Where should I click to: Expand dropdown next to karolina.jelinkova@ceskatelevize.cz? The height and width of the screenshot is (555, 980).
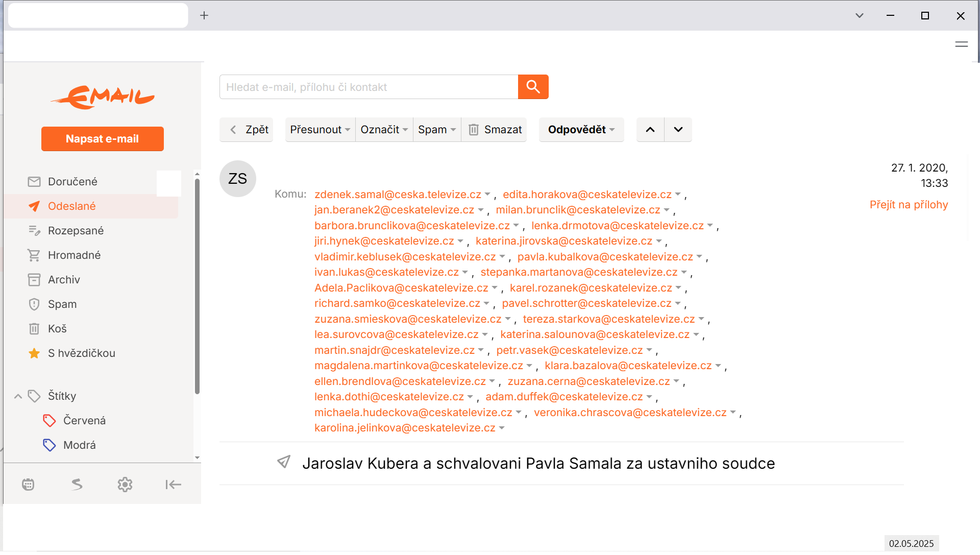click(x=502, y=428)
